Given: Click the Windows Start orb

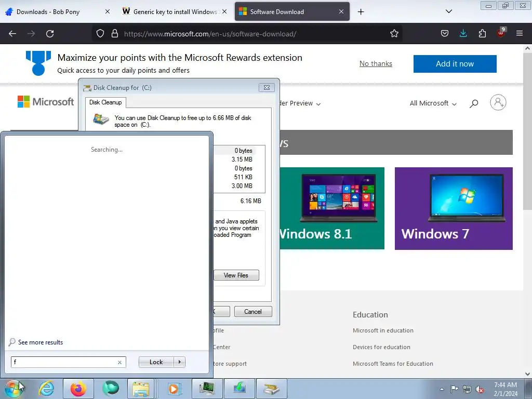Looking at the screenshot, I should tap(13, 389).
